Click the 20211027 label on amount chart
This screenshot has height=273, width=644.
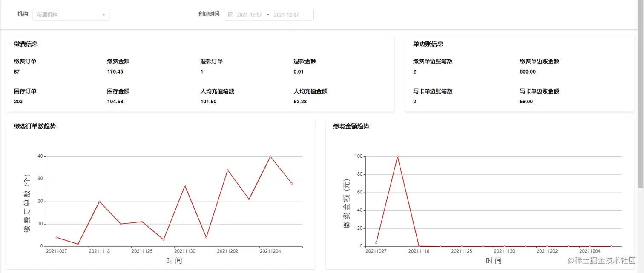[x=376, y=251]
